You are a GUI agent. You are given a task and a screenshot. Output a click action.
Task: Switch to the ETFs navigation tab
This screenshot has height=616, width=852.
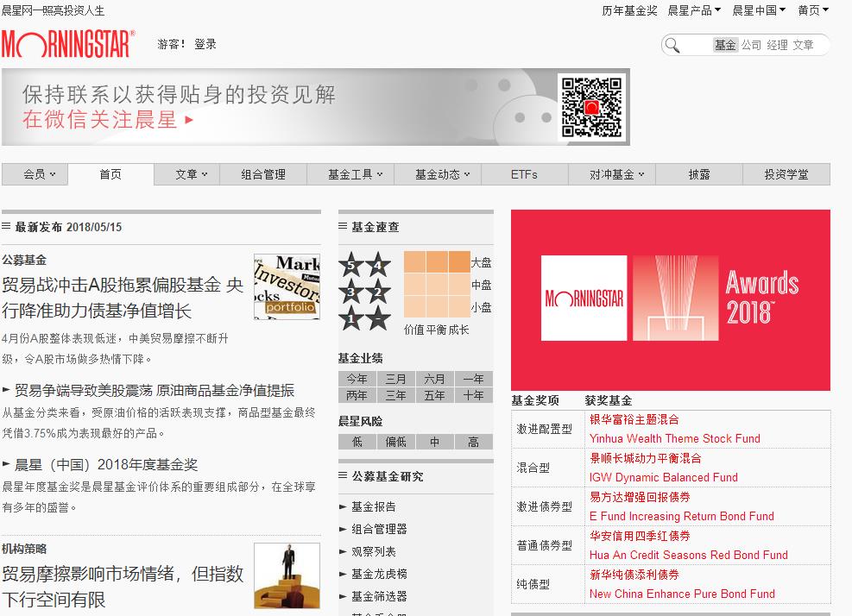(524, 173)
